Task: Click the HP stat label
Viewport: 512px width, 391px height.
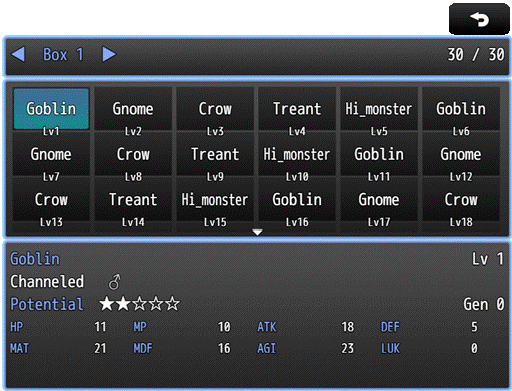Action: click(x=17, y=327)
